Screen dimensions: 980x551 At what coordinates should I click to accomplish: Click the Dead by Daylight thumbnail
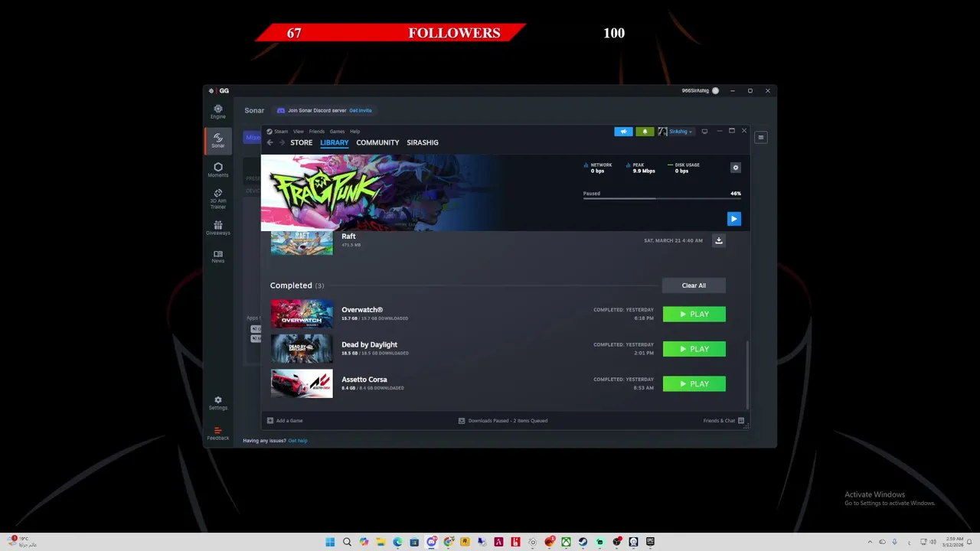[x=302, y=349]
